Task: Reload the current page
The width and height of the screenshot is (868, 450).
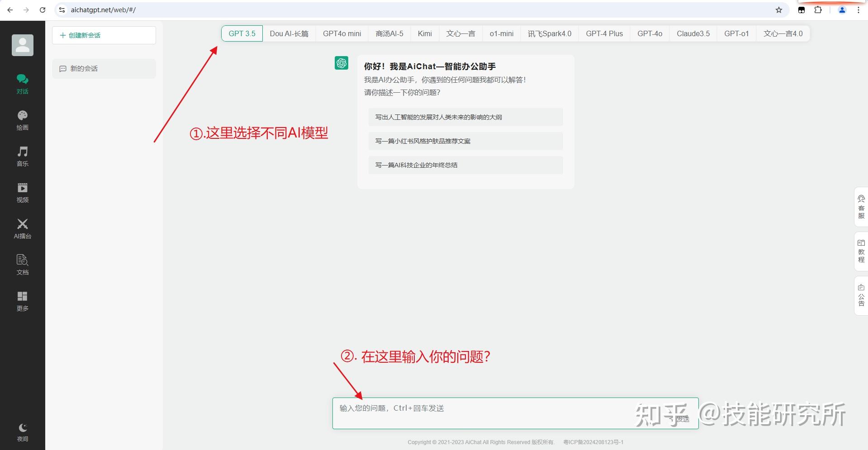Action: [43, 10]
